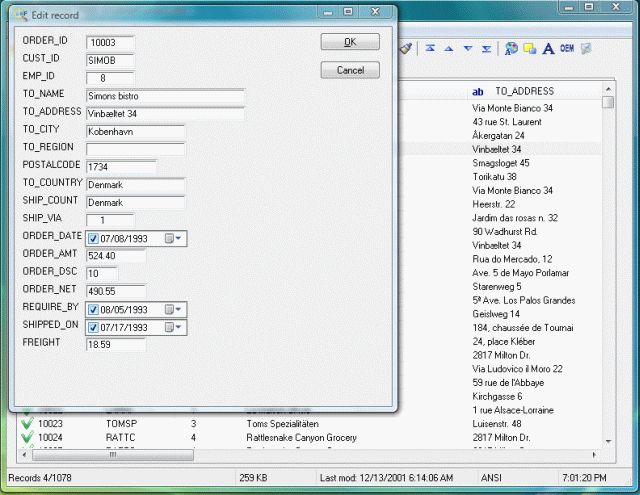Click the TO_ADDRESS column header

524,91
